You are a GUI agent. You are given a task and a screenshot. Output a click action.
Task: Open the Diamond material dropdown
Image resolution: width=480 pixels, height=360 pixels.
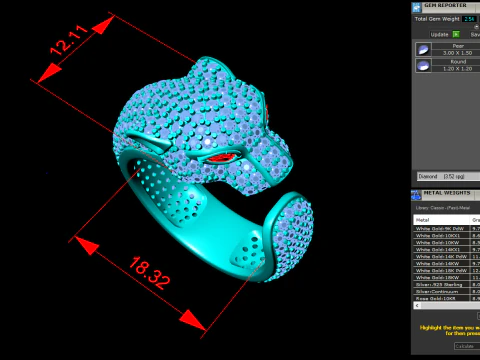(x=449, y=176)
